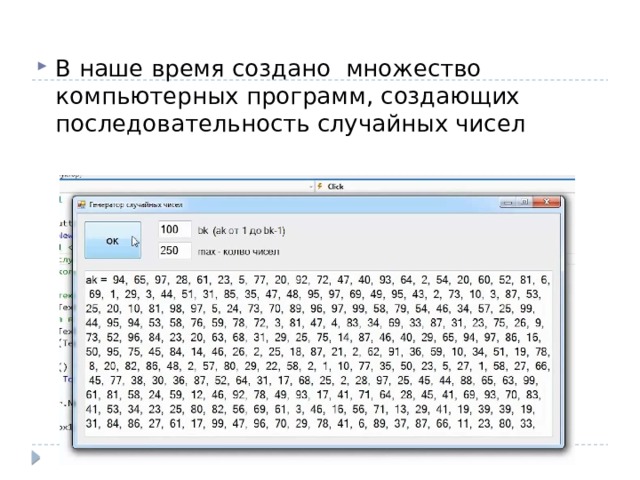
Task: Click the generator window's app icon in title bar
Action: pyautogui.click(x=81, y=204)
